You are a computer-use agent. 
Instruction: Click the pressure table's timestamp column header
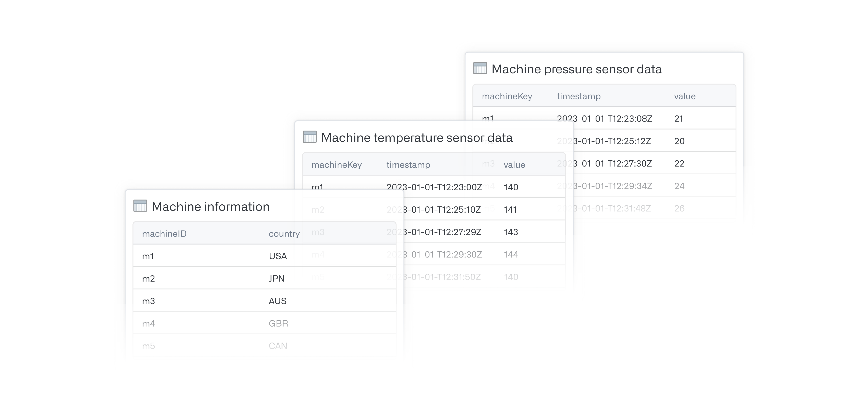click(579, 96)
